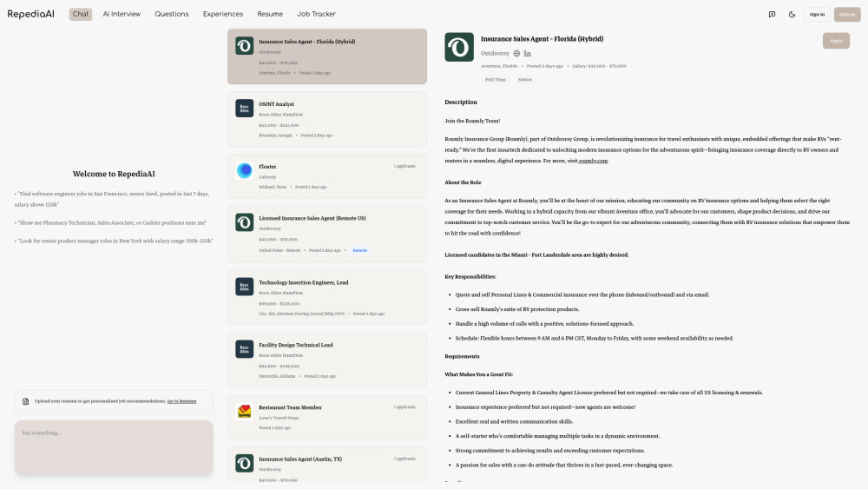Follow the Go to Resume link
The image size is (868, 489).
tap(181, 401)
